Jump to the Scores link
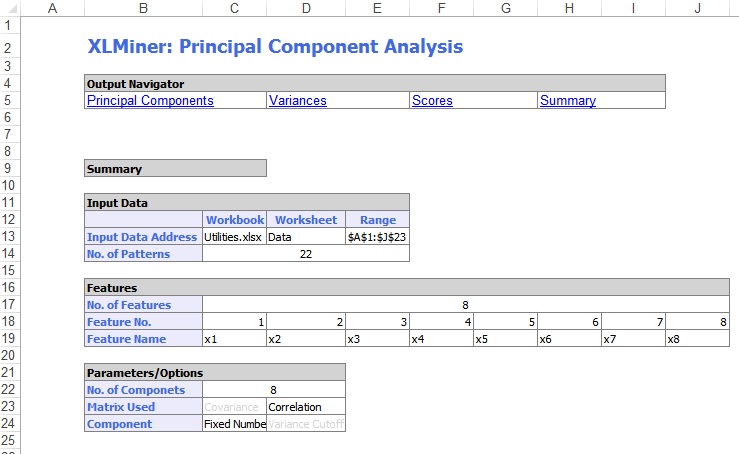The image size is (739, 454). pos(432,101)
